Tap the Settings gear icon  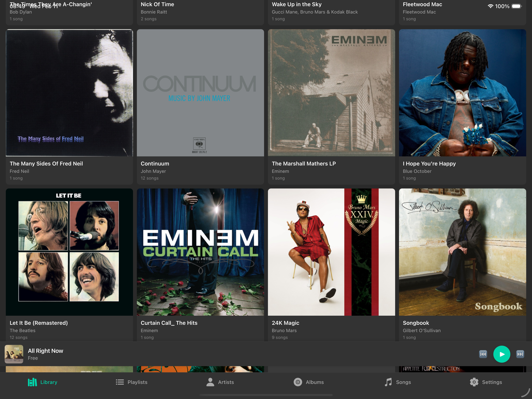[474, 382]
